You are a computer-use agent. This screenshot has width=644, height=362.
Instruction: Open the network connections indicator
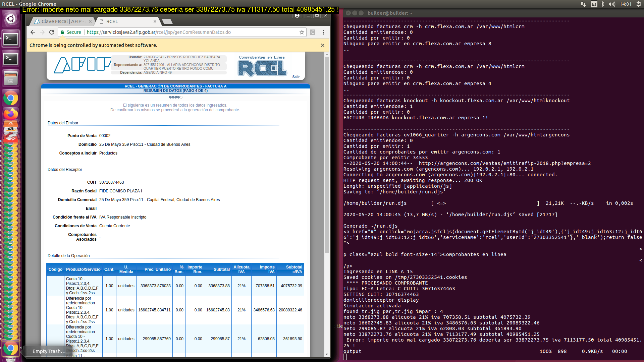pyautogui.click(x=583, y=4)
